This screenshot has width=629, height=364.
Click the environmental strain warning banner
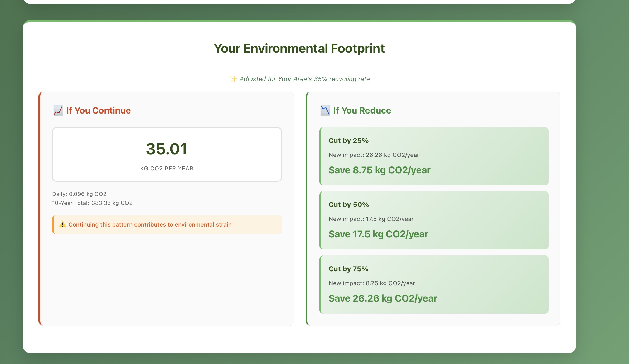point(167,225)
